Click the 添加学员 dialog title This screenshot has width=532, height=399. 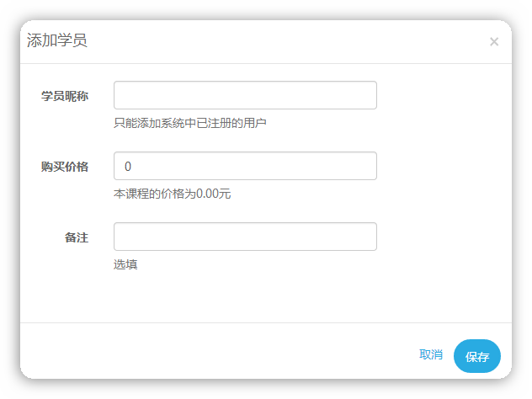[57, 40]
